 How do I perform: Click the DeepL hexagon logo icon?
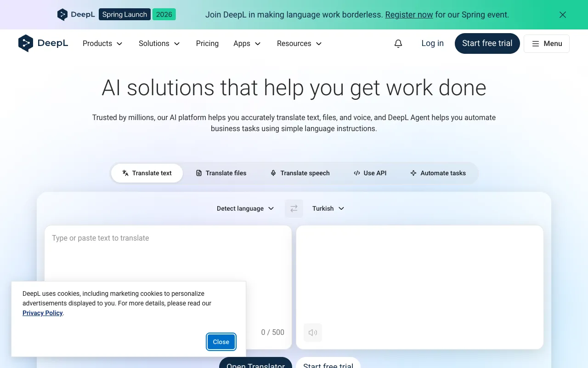pos(26,43)
